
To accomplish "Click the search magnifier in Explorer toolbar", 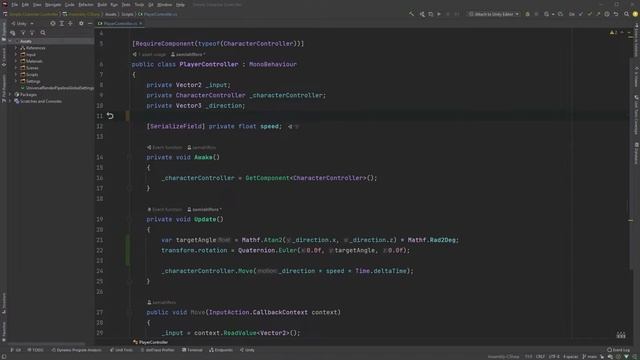I will [43, 33].
